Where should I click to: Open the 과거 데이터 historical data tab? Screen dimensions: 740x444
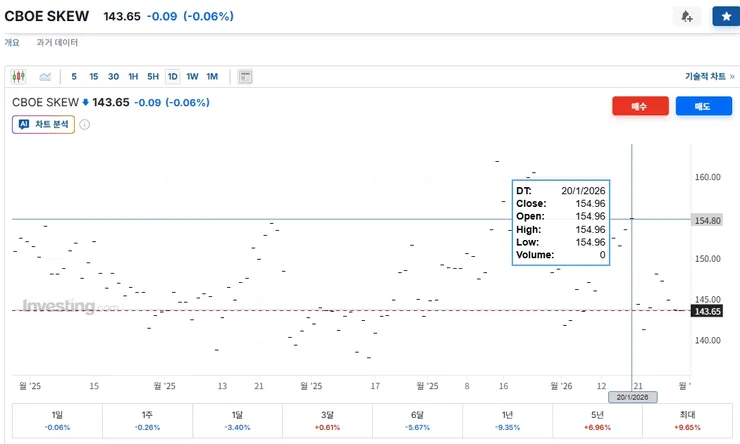click(57, 42)
